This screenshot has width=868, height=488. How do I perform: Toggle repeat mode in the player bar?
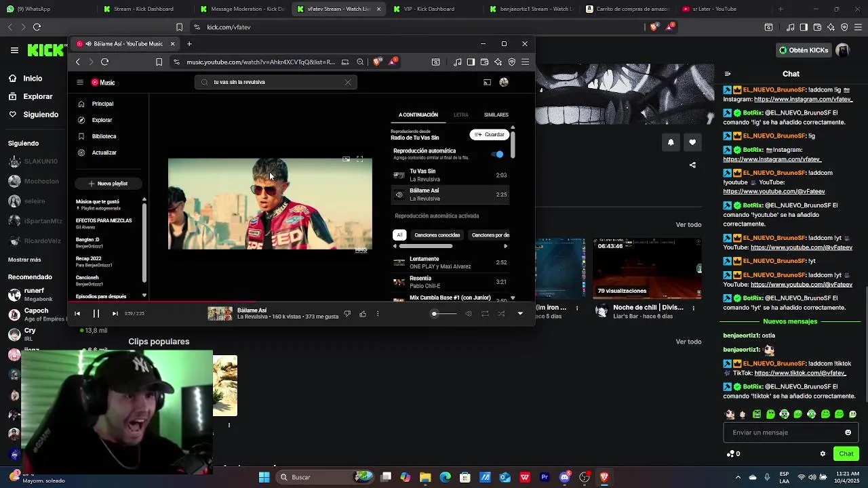pyautogui.click(x=485, y=314)
